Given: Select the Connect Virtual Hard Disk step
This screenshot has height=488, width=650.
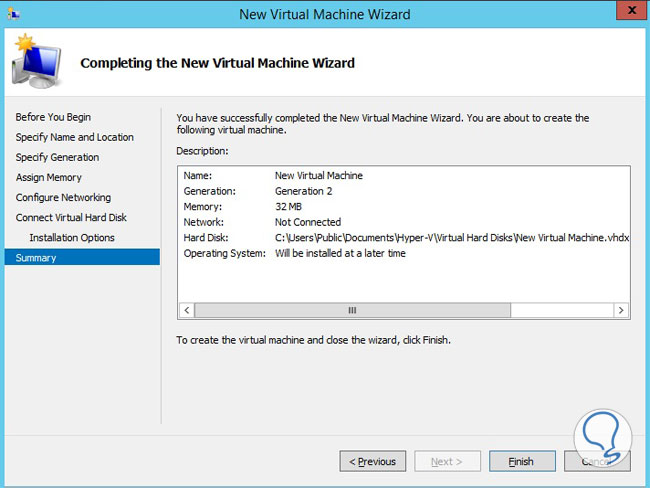Looking at the screenshot, I should point(71,217).
